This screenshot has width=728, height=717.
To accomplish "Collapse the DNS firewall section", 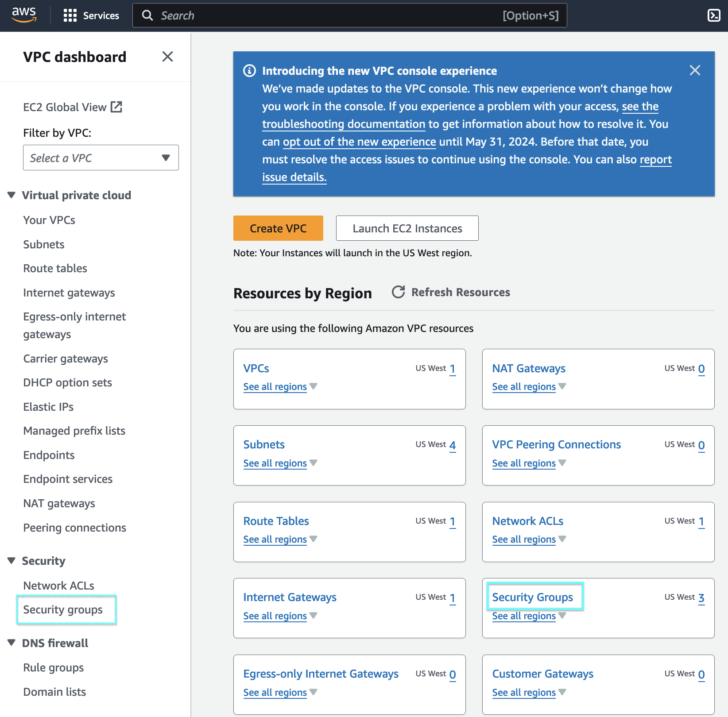I will click(12, 643).
